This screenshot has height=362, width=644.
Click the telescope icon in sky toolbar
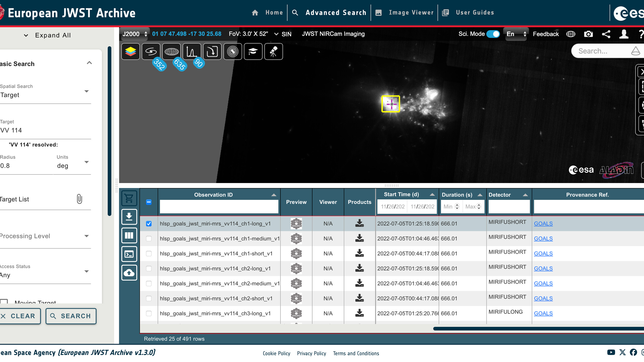273,52
